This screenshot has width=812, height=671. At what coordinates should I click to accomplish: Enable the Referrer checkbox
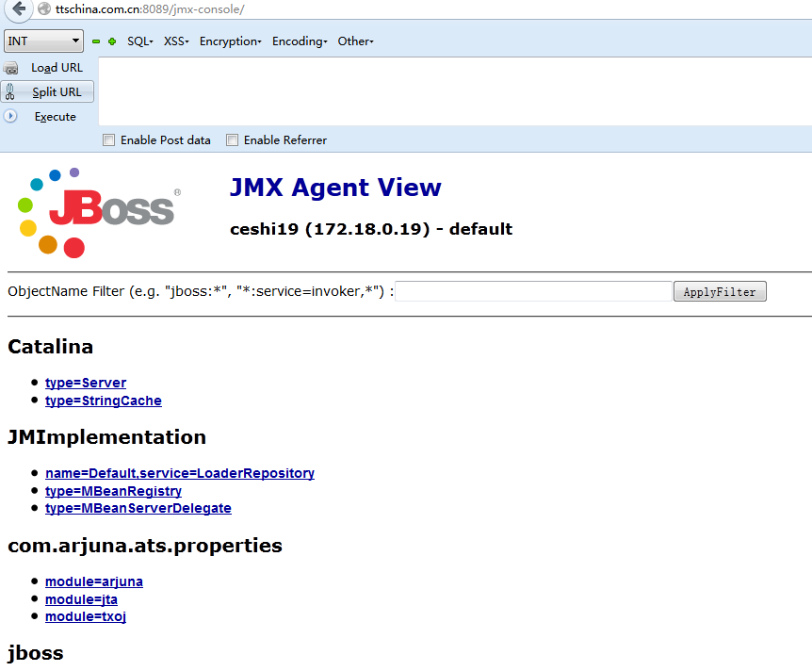click(x=232, y=139)
